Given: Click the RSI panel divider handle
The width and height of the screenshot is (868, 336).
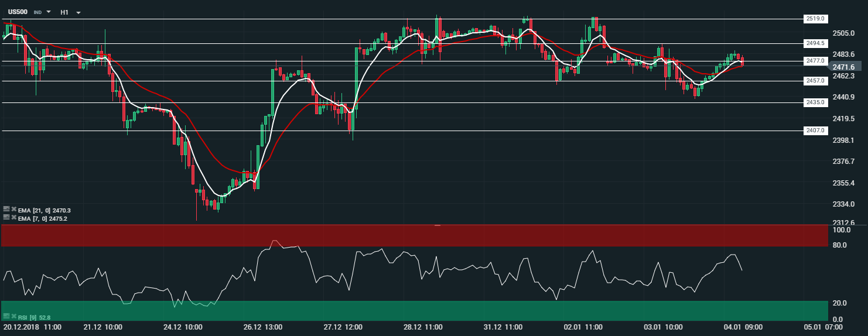Looking at the screenshot, I should tap(437, 225).
